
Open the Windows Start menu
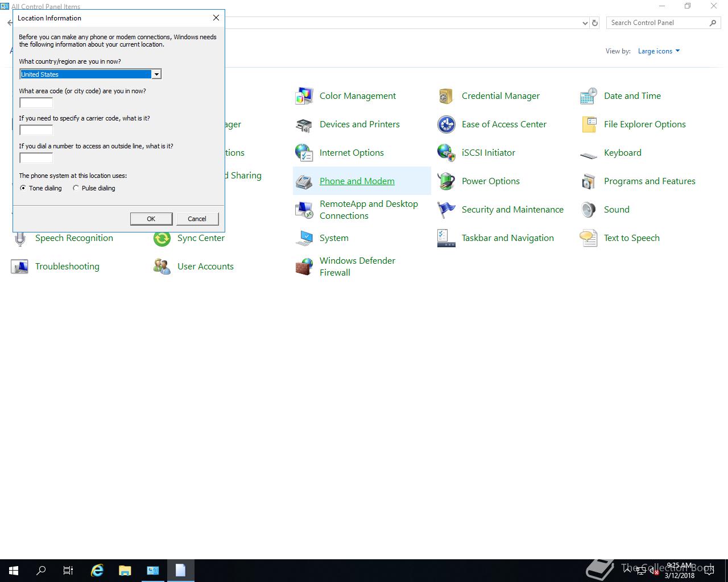point(14,571)
